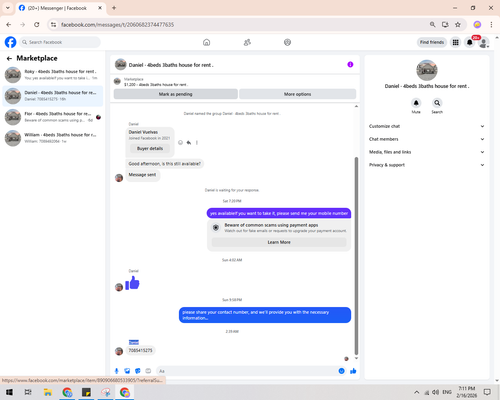
Task: Click Learn More on scam warning
Action: point(279,242)
